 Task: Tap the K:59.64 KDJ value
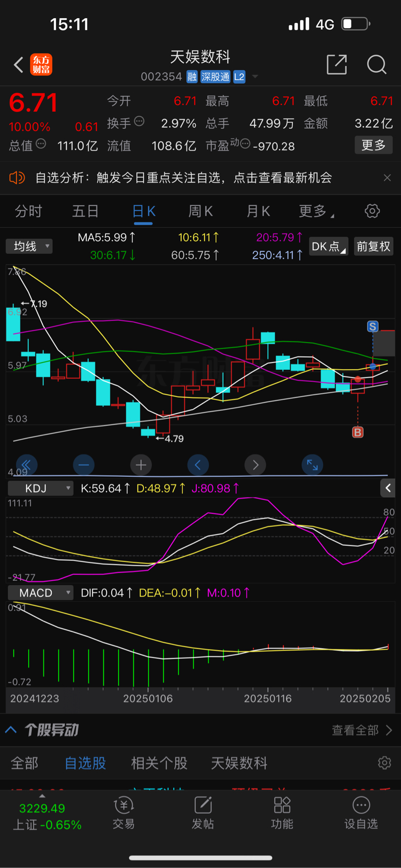pos(105,488)
